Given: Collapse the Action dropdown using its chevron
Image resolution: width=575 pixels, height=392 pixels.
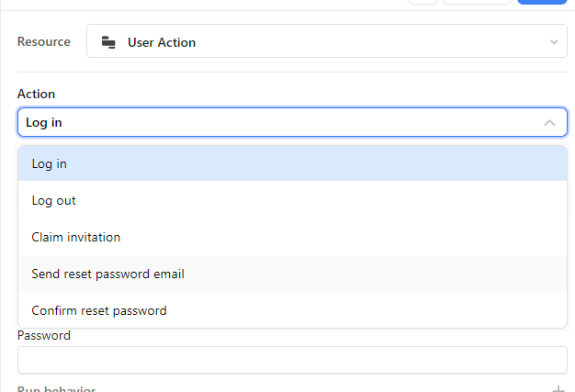Looking at the screenshot, I should 549,123.
